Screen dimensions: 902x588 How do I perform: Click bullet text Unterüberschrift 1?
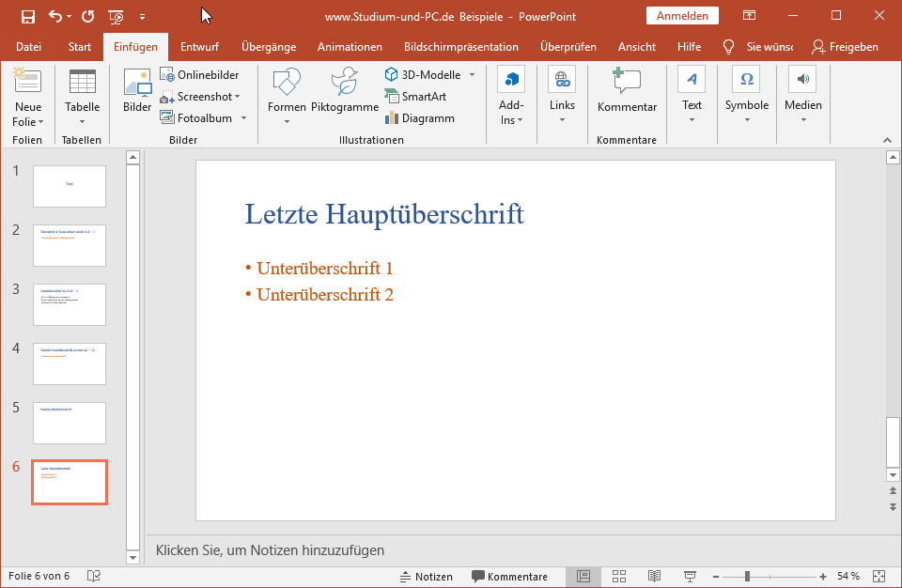(x=324, y=268)
